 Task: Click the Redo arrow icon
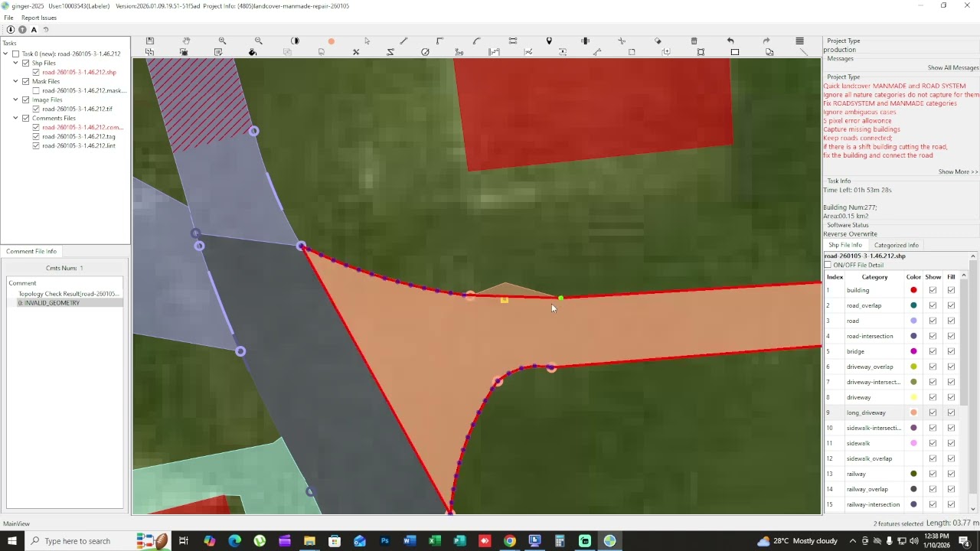pyautogui.click(x=766, y=41)
